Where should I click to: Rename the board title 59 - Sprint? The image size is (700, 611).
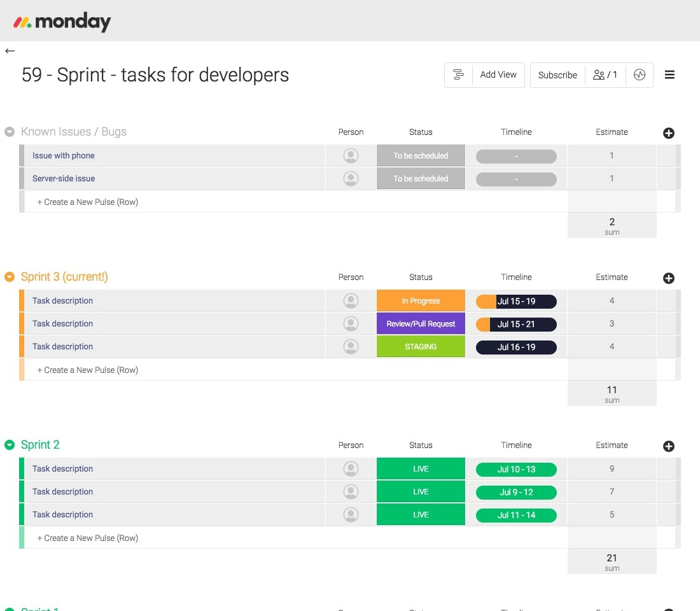[x=155, y=75]
